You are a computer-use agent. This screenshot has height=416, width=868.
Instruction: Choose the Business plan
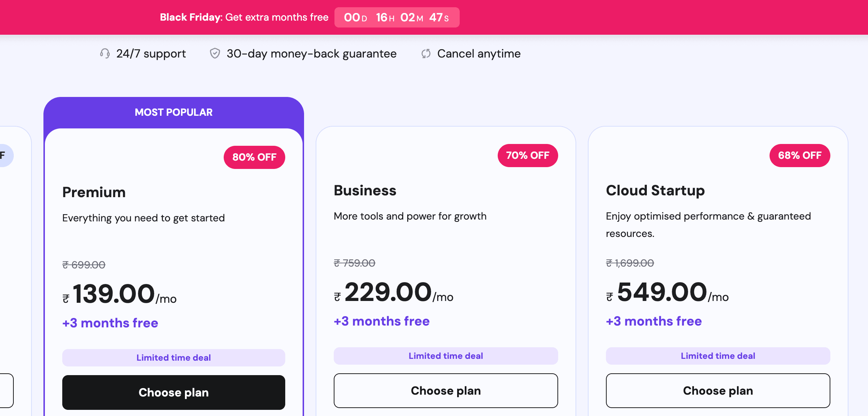click(x=446, y=391)
